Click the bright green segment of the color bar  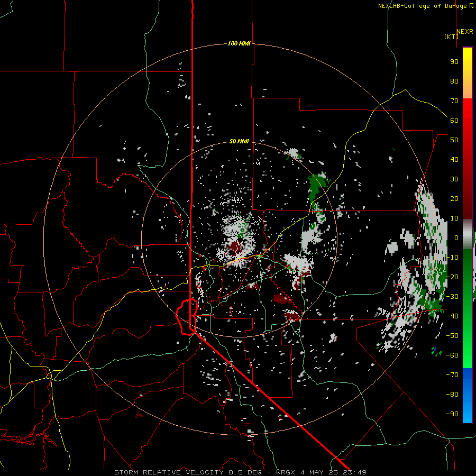pos(467,349)
